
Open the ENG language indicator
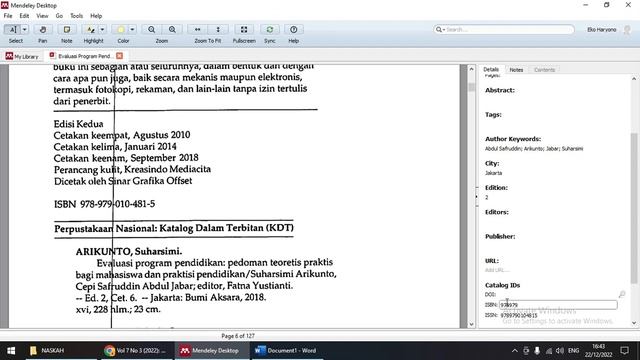[x=573, y=351]
